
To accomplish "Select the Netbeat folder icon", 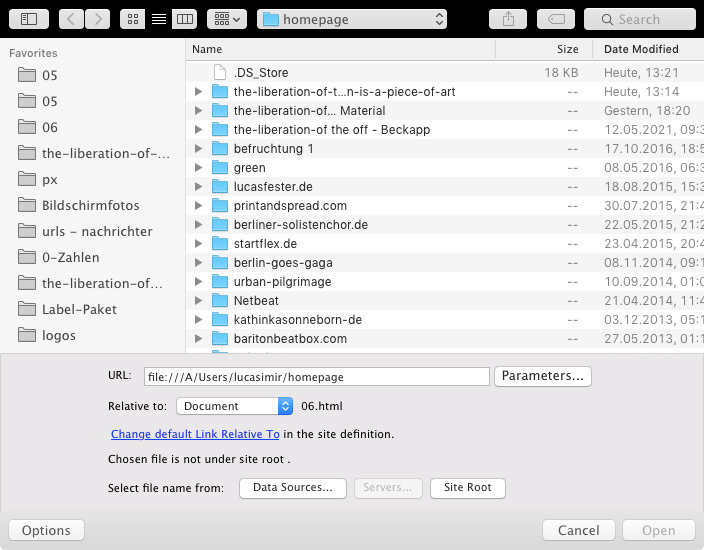I will coord(220,301).
